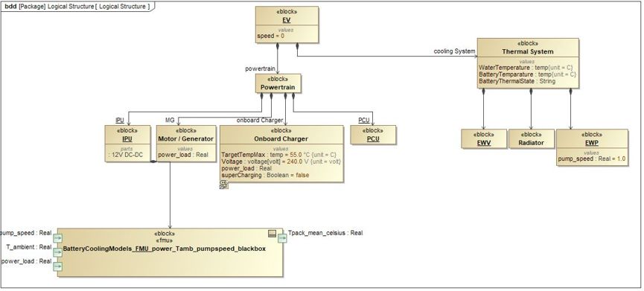The height and width of the screenshot is (291, 644).
Task: Click the Thermal System block title
Action: tap(528, 51)
